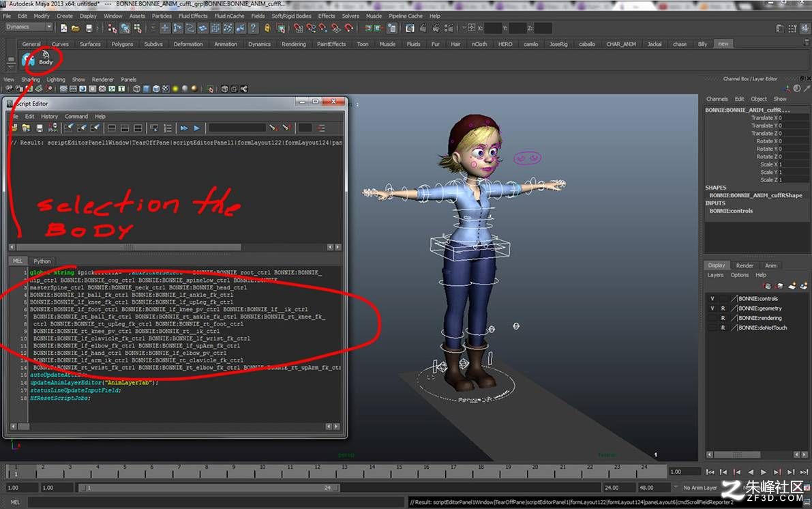Toggle visibility of BONNIE:rendering layer
Screen dimensions: 812x509
coord(712,318)
